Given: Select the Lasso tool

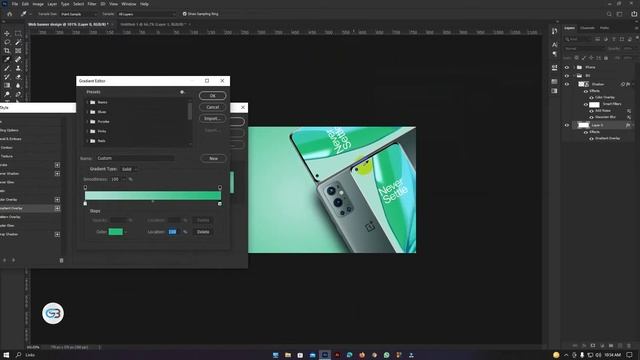Looking at the screenshot, I should coord(7,42).
